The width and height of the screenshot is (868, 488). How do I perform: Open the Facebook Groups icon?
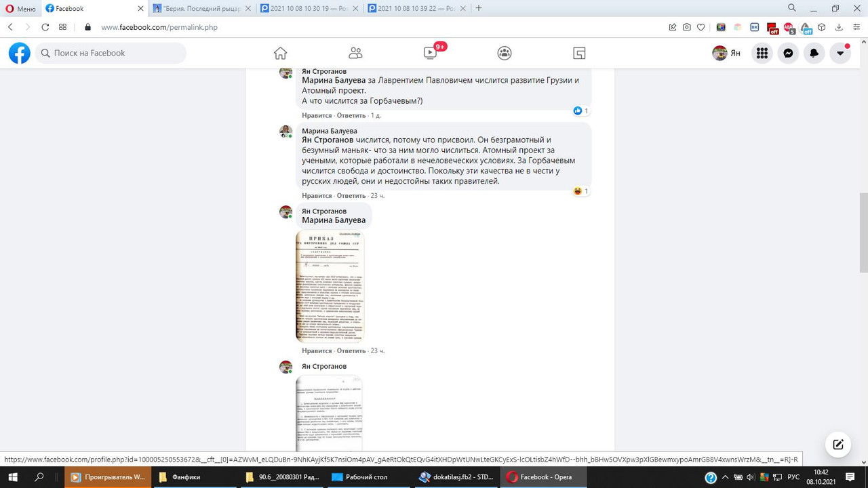pos(505,53)
